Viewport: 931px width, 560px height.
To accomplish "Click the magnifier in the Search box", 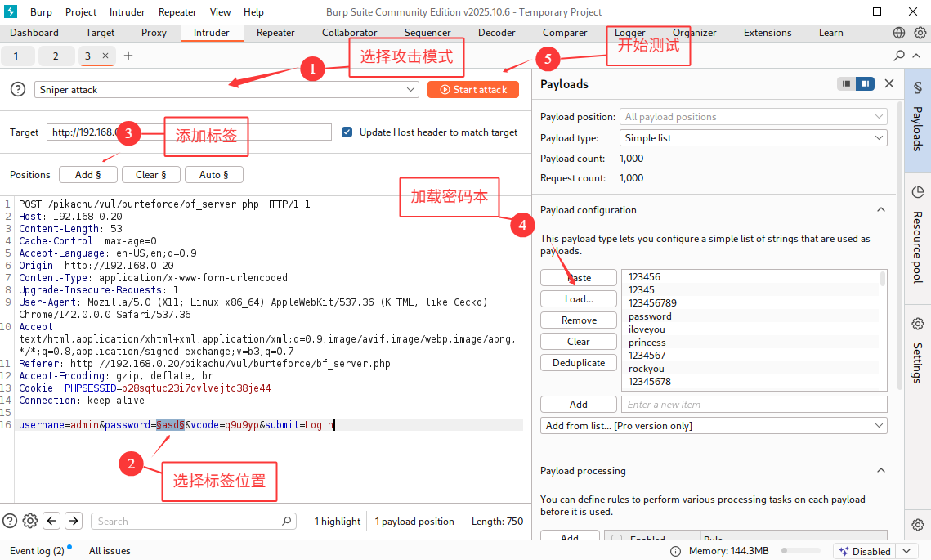I will (x=286, y=521).
